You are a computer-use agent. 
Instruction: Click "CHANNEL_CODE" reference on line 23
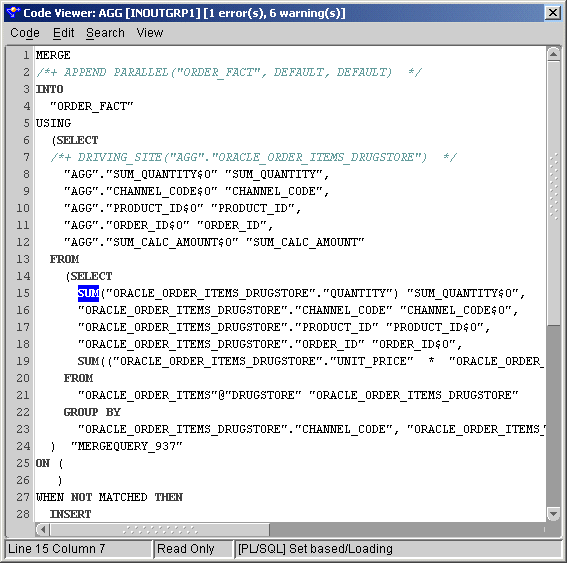[343, 429]
